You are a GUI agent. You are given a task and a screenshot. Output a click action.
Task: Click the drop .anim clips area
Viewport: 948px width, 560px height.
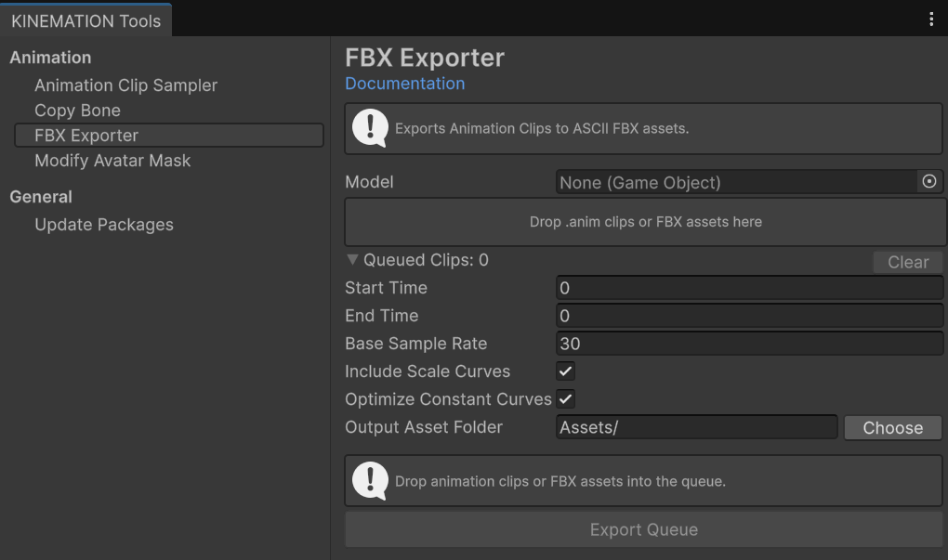[645, 222]
